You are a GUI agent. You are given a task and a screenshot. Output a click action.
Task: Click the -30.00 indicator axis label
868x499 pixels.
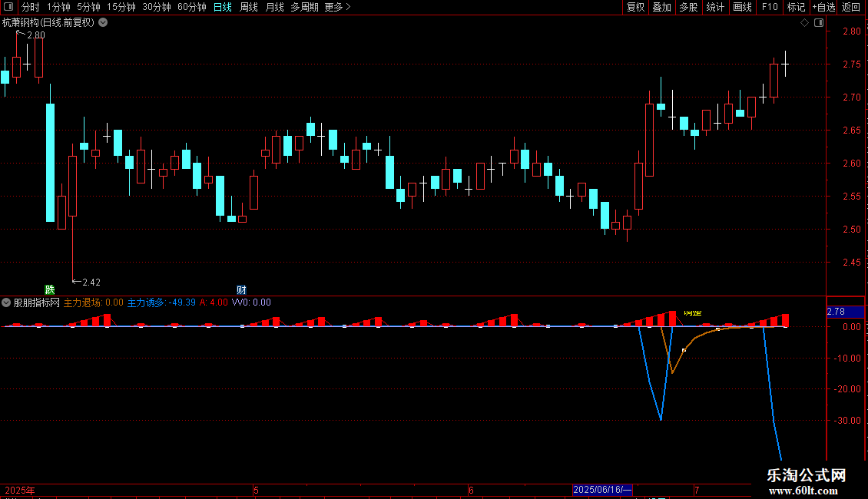pyautogui.click(x=848, y=421)
